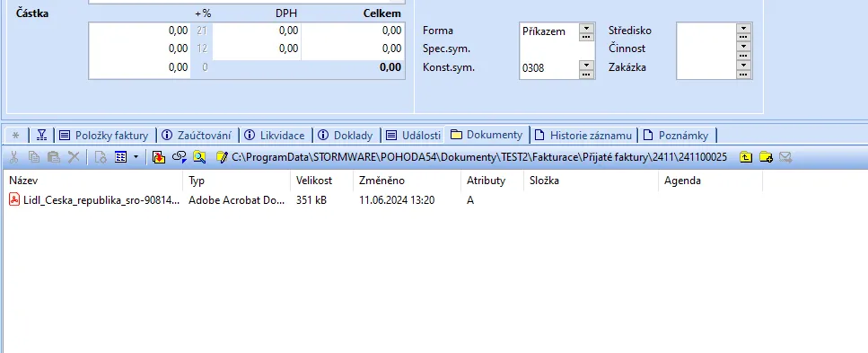Click the '351 kB' size cell
The height and width of the screenshot is (353, 868).
point(311,200)
